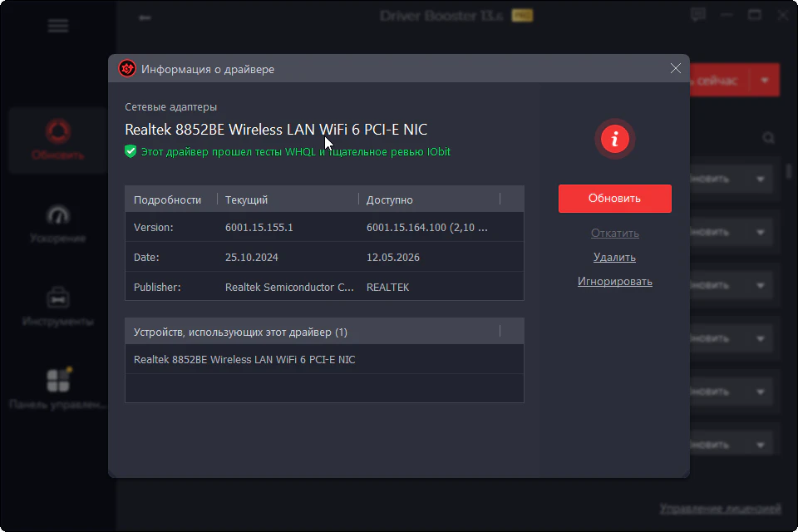Click the red info icon in the dialog

pyautogui.click(x=615, y=139)
